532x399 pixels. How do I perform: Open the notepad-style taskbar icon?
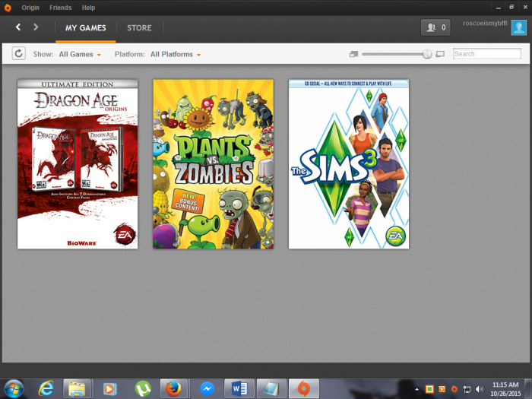click(271, 389)
